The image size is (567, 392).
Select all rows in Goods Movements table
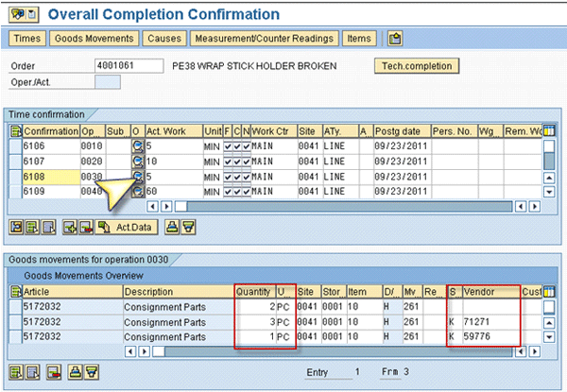[x=15, y=291]
